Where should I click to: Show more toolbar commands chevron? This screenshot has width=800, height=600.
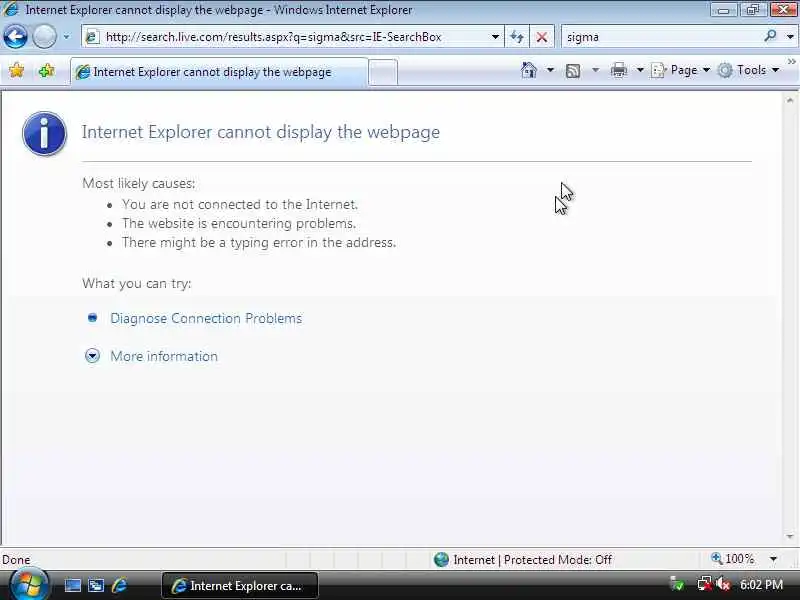[x=791, y=62]
